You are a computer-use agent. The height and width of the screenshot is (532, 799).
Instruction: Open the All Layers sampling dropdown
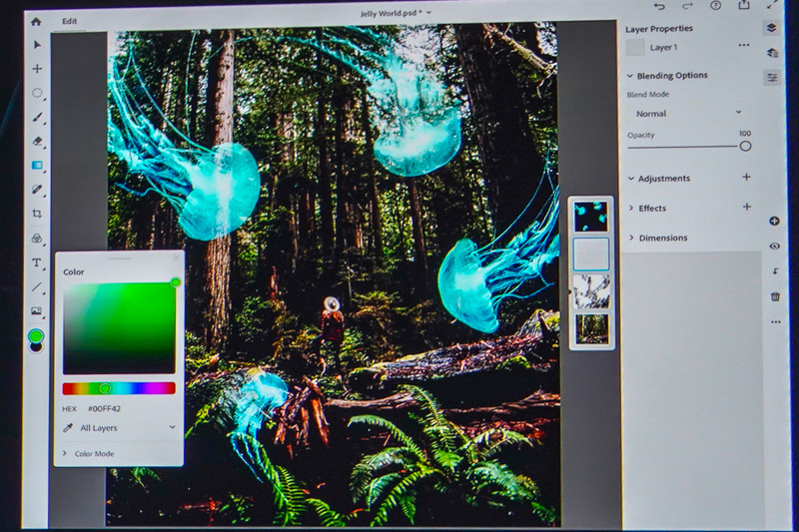[x=128, y=427]
